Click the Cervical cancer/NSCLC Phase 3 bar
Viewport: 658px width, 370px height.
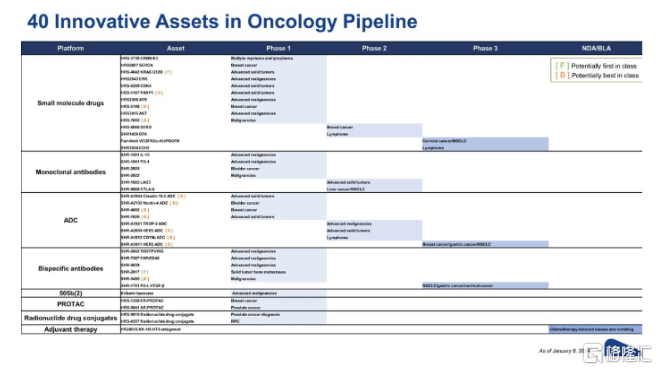[x=485, y=141]
